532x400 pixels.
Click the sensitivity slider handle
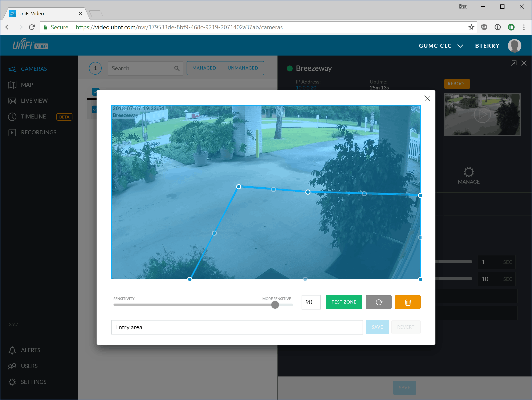click(275, 305)
